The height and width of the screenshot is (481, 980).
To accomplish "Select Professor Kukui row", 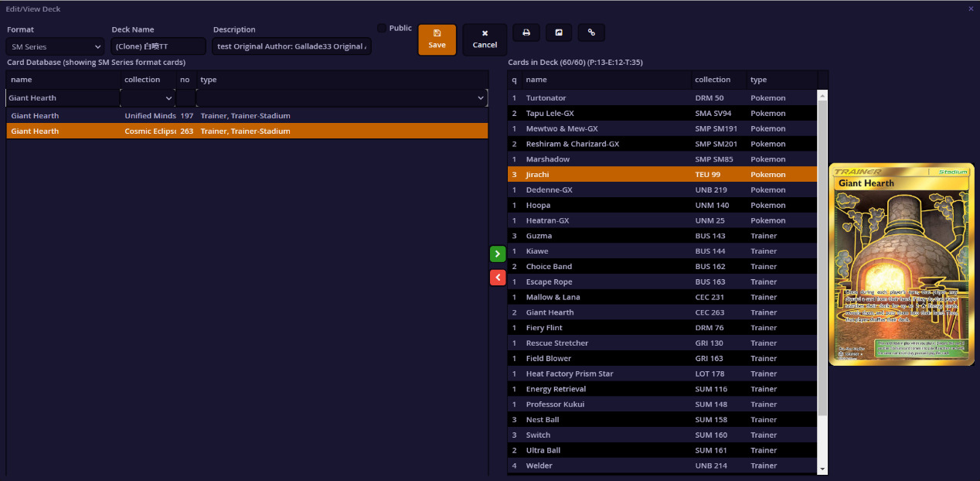I will (x=662, y=404).
